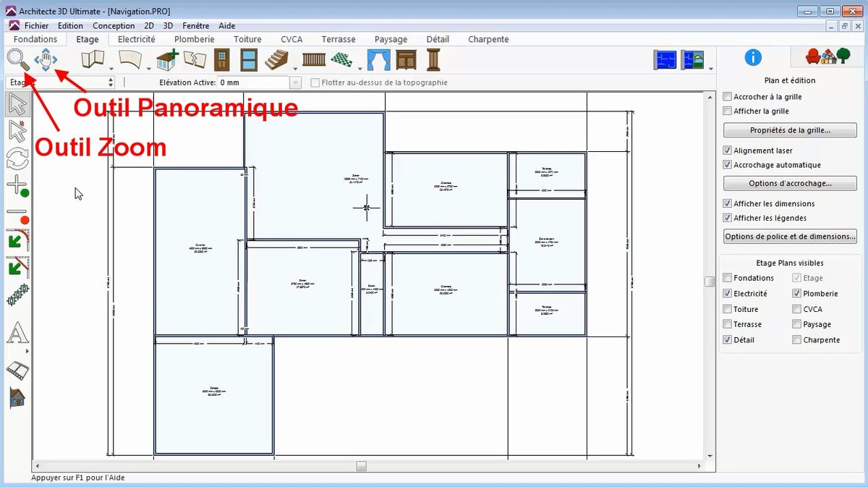Switch to the Charpente tab

click(488, 39)
